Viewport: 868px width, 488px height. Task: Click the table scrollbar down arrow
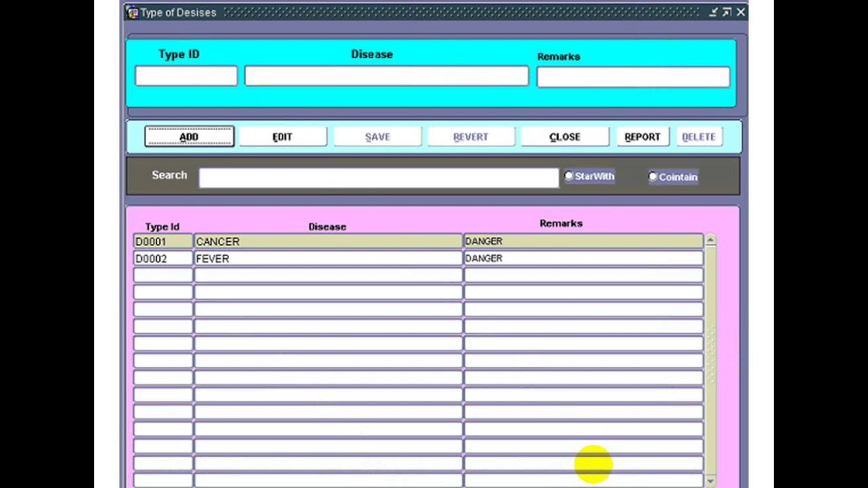[710, 481]
